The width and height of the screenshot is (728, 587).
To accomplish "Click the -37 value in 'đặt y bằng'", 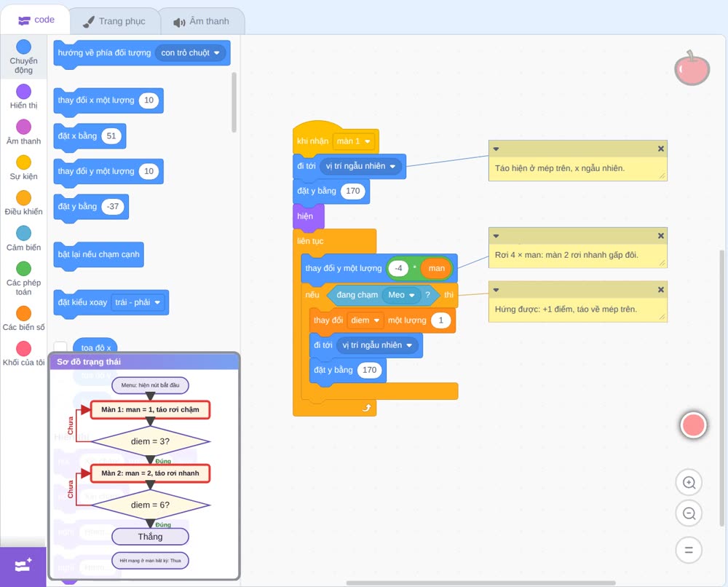I will pos(112,207).
